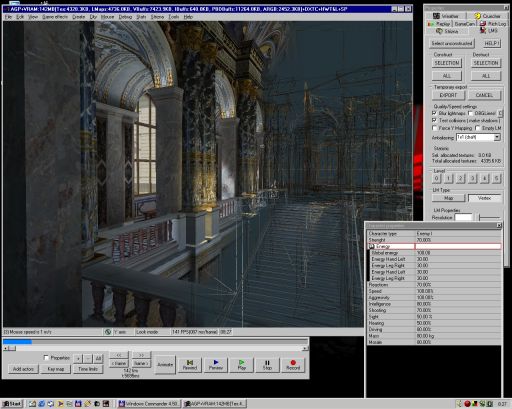Select Level 3 button
The image size is (512, 409).
click(x=472, y=179)
